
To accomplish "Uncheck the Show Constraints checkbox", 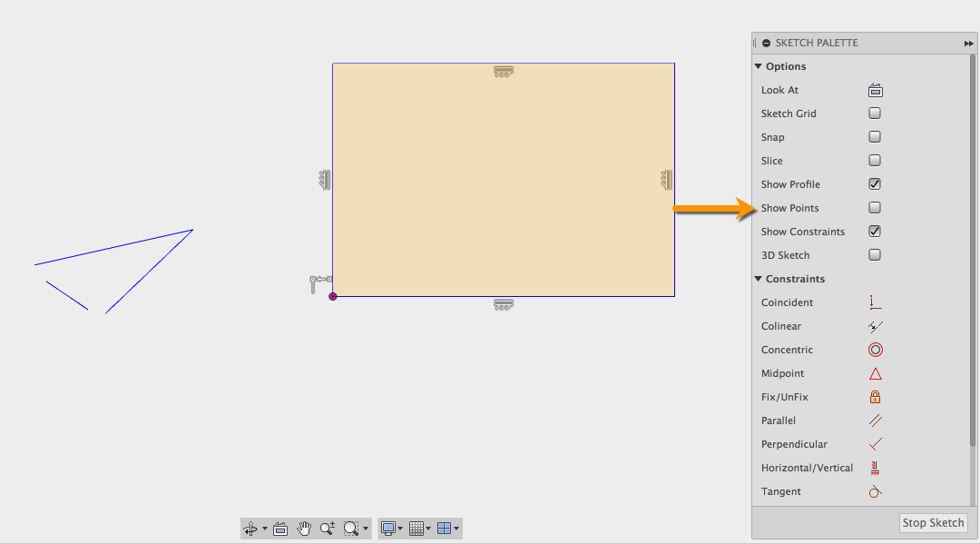I will 875,232.
